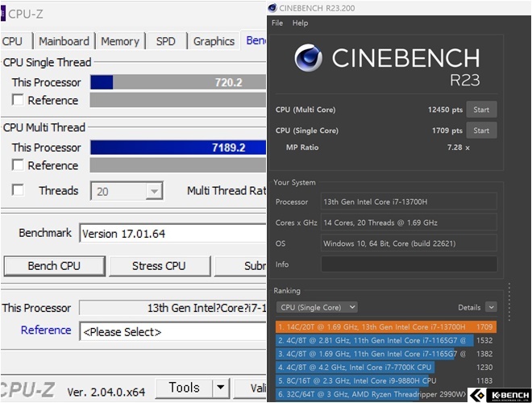The width and height of the screenshot is (532, 403).
Task: Click the side panel vertical dotted grip handle
Action: point(509,302)
